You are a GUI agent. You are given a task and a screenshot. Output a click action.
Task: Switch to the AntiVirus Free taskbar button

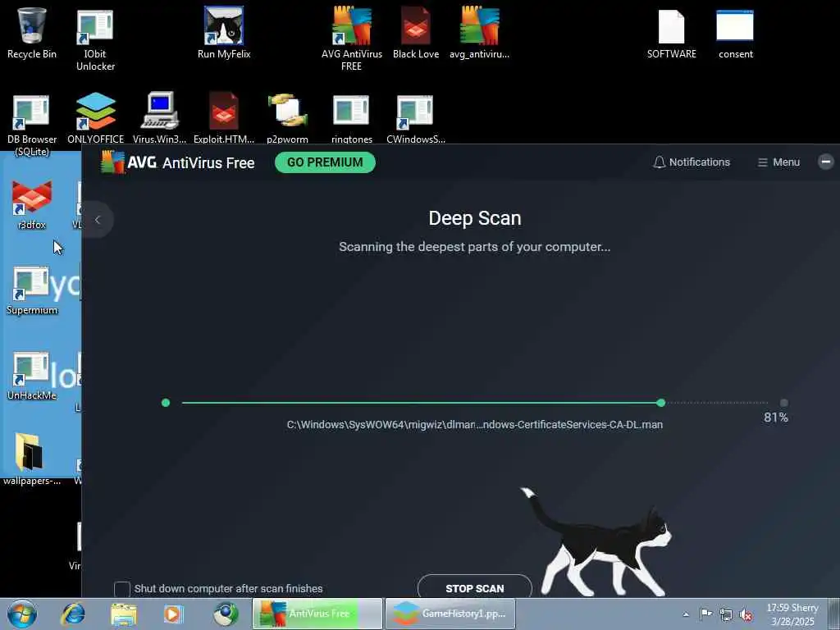(x=317, y=614)
